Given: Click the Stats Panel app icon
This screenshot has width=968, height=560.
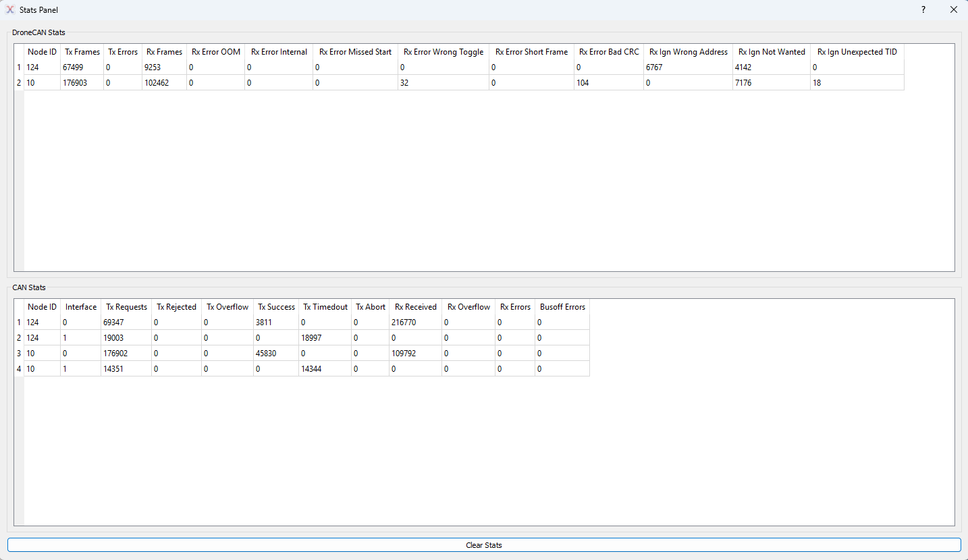Looking at the screenshot, I should pyautogui.click(x=10, y=9).
